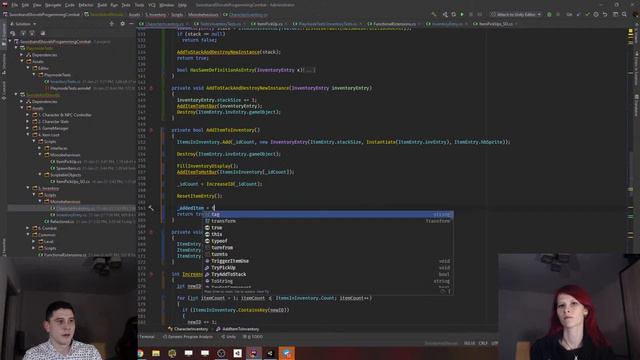Open the Refactor menu

(86, 5)
